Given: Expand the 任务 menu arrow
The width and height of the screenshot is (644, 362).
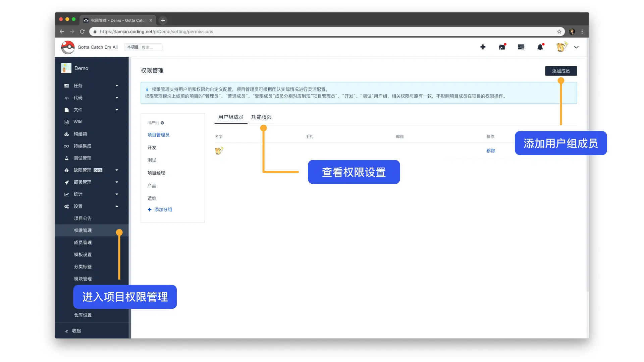Looking at the screenshot, I should 117,86.
